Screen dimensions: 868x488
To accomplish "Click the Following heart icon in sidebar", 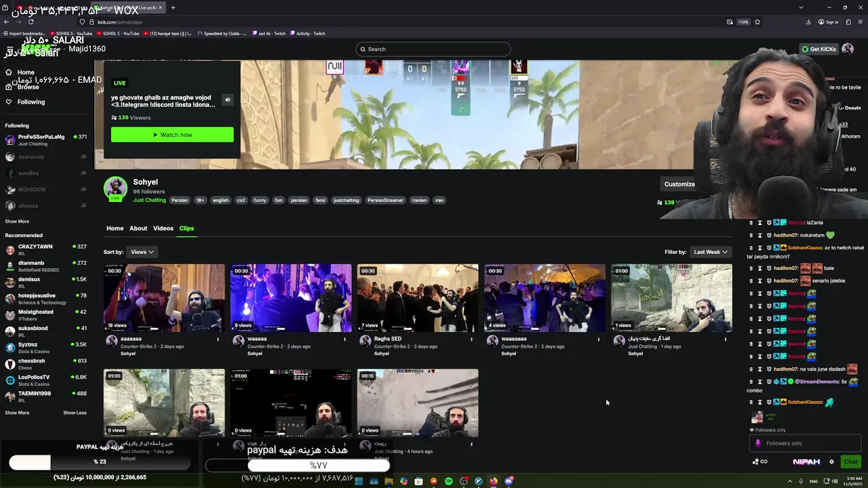I will pyautogui.click(x=9, y=102).
